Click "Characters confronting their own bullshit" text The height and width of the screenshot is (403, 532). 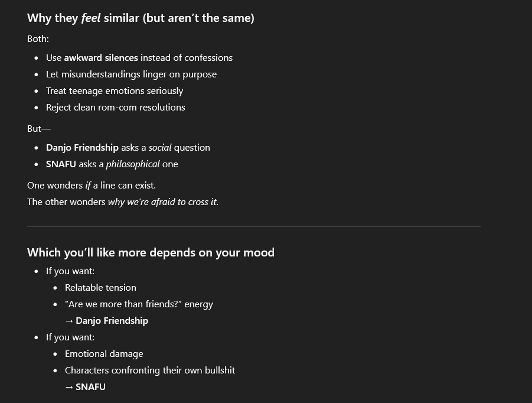tap(150, 370)
